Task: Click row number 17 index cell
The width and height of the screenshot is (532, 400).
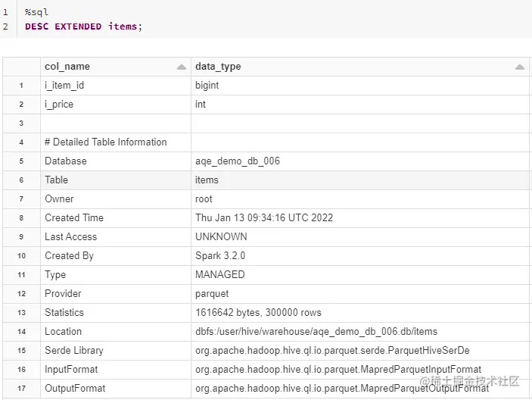Action: [22, 389]
